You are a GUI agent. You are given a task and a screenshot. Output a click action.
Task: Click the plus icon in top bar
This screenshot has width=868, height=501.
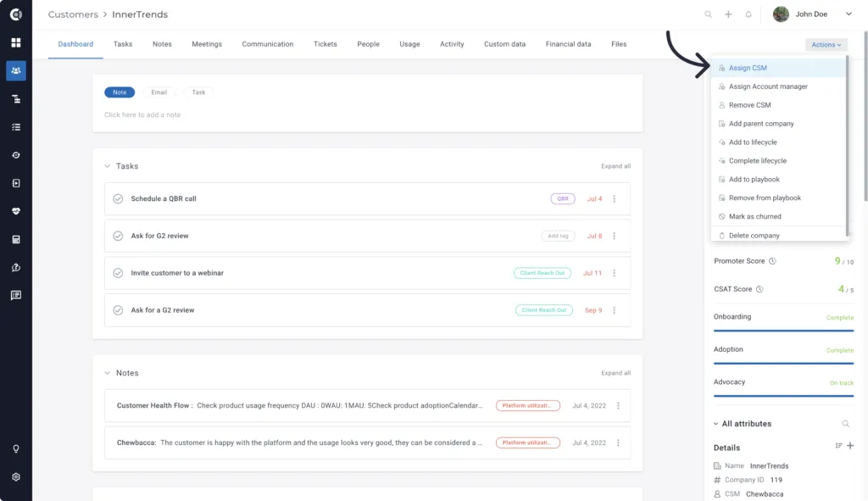point(728,14)
